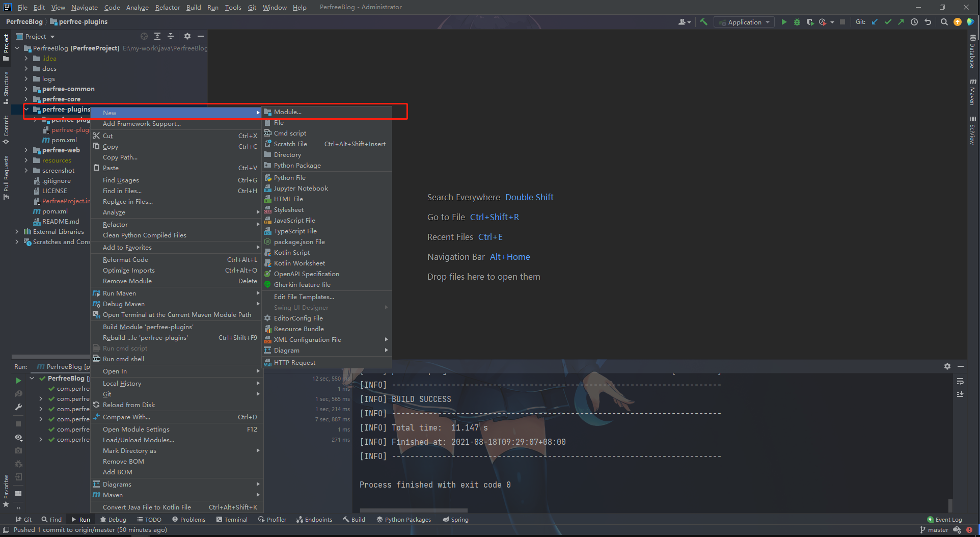980x537 pixels.
Task: Click the Build Project hammer icon
Action: pyautogui.click(x=703, y=22)
